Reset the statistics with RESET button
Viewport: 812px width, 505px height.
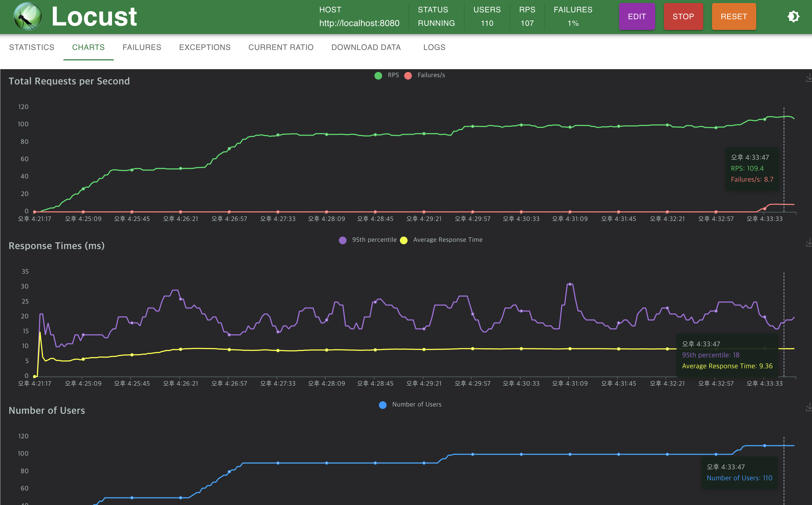(734, 16)
